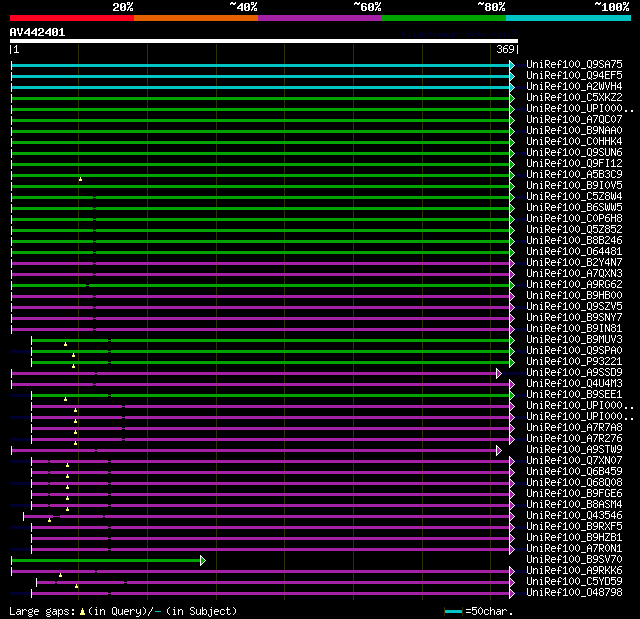This screenshot has height=619, width=640.
Task: Select the UniRef100_O64481 hit label
Action: point(574,251)
